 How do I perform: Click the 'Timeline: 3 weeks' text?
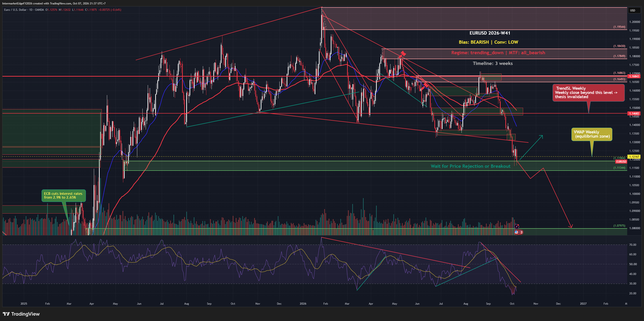tap(493, 63)
